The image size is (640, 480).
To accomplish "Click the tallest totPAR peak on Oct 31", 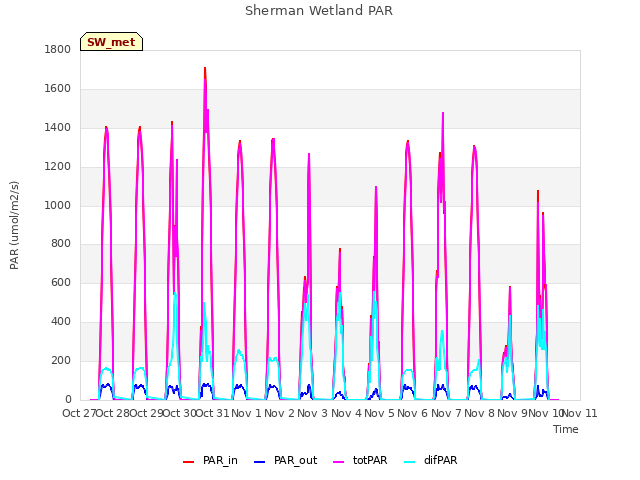I will pos(205,80).
